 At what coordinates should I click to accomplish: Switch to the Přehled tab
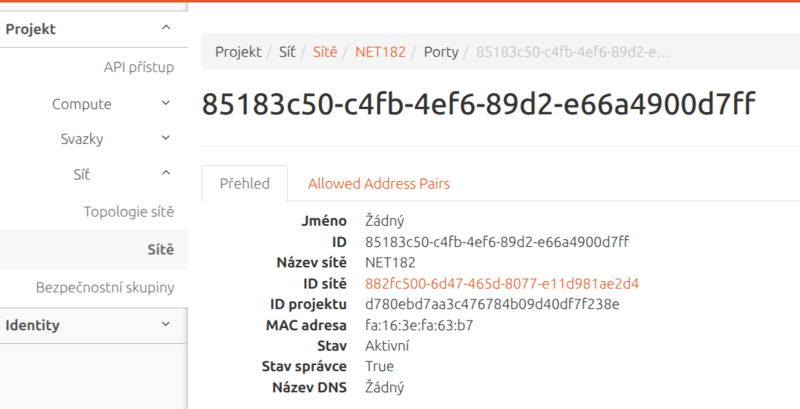245,183
